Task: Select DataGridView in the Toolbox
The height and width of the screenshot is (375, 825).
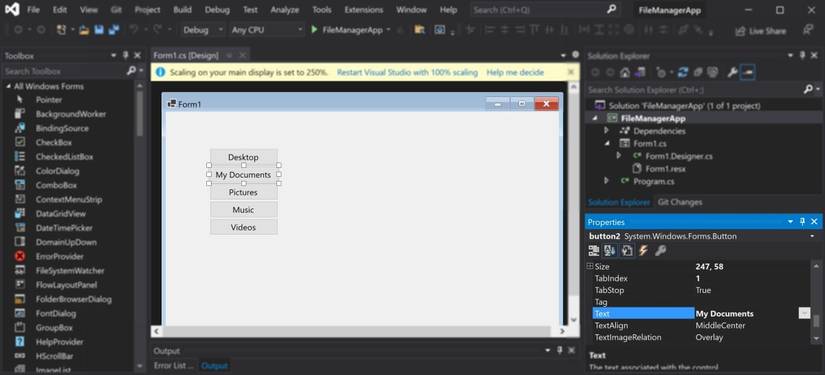Action: click(x=62, y=214)
